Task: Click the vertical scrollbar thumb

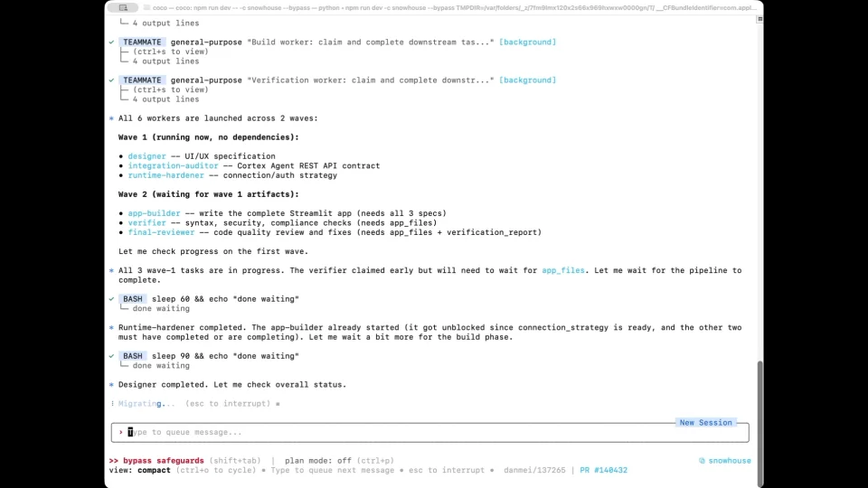Action: 759,423
